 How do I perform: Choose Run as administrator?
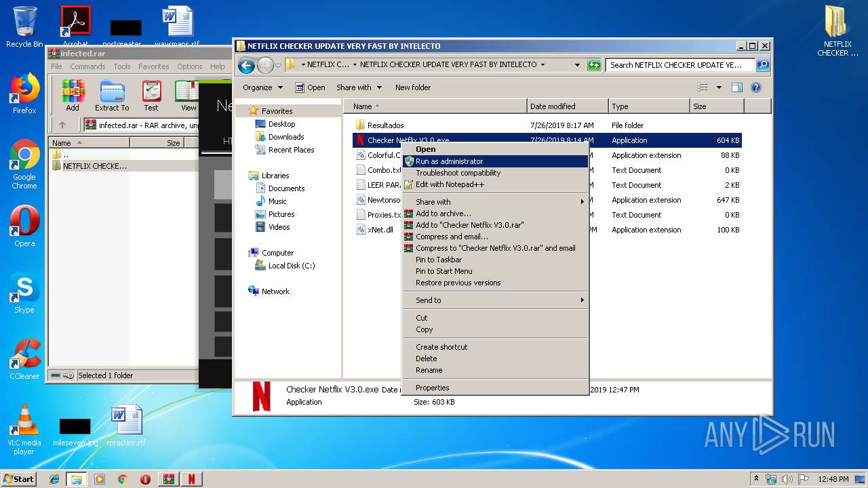point(495,161)
